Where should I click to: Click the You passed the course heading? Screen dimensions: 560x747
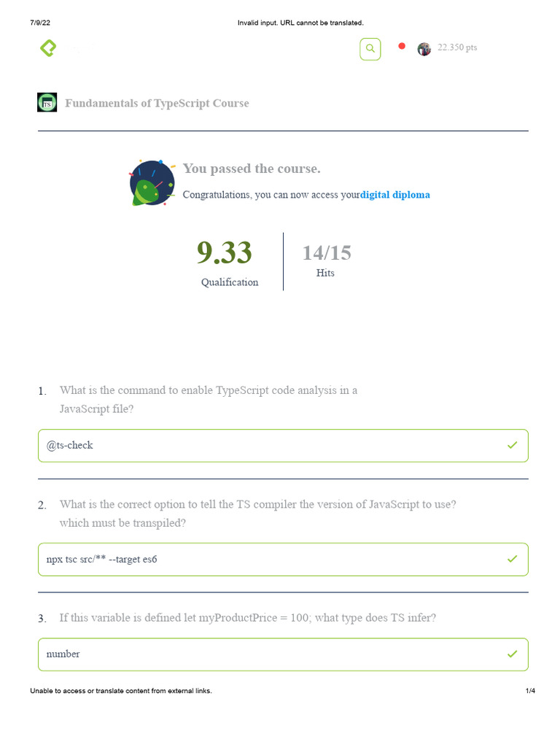click(252, 169)
